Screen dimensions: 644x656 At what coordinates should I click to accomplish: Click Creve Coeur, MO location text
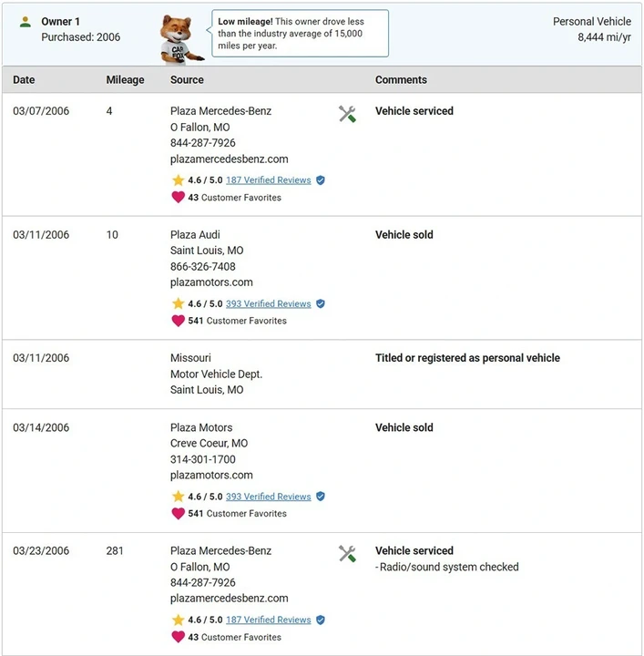210,444
